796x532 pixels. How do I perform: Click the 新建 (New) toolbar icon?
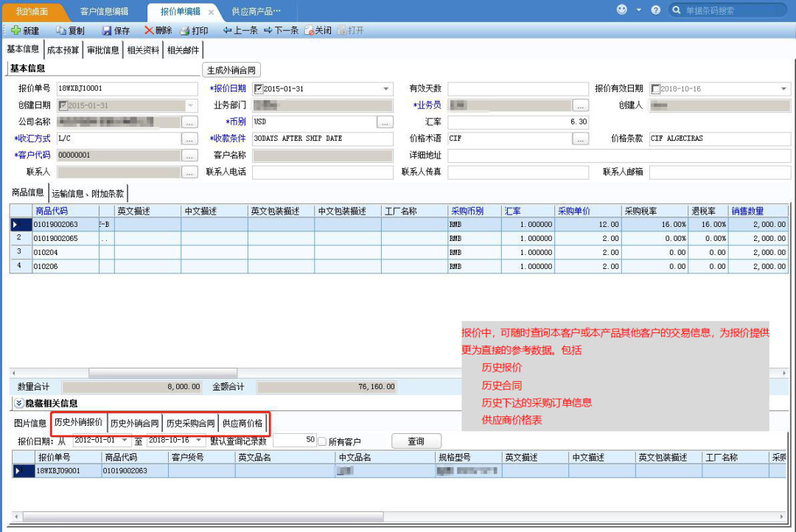point(16,31)
